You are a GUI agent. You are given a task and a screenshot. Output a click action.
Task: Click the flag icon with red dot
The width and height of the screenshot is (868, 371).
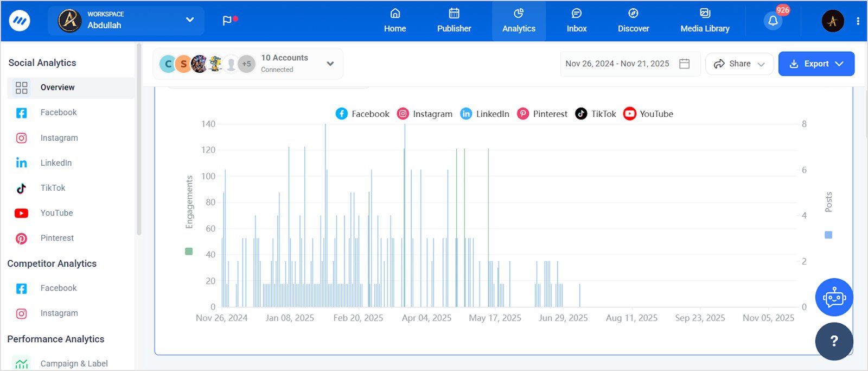tap(229, 20)
